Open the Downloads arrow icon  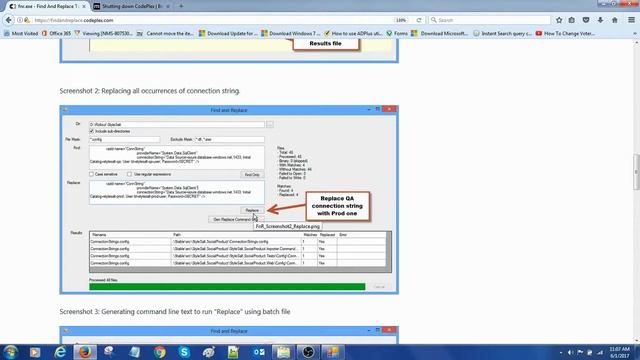pos(600,20)
